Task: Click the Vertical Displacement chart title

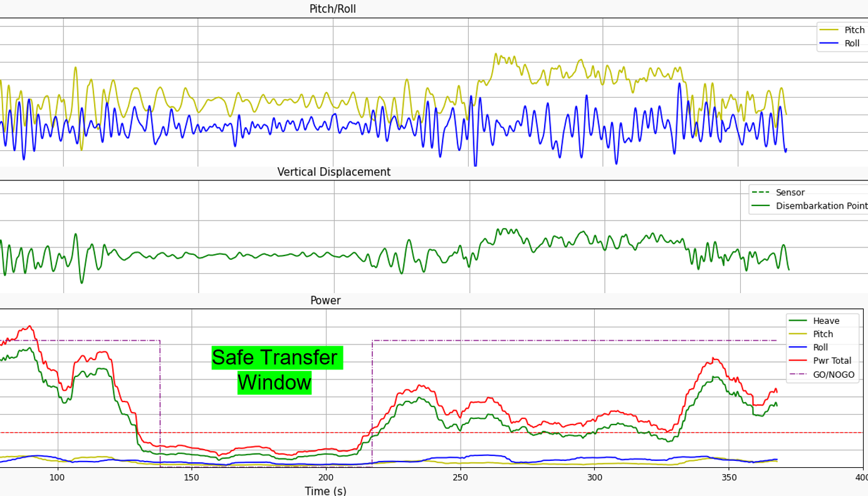Action: [333, 172]
